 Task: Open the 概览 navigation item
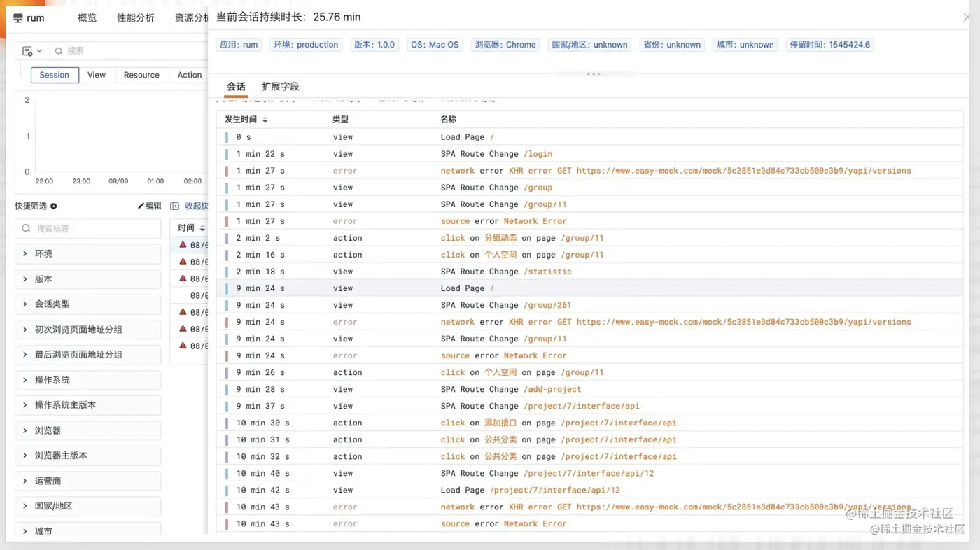pos(87,18)
